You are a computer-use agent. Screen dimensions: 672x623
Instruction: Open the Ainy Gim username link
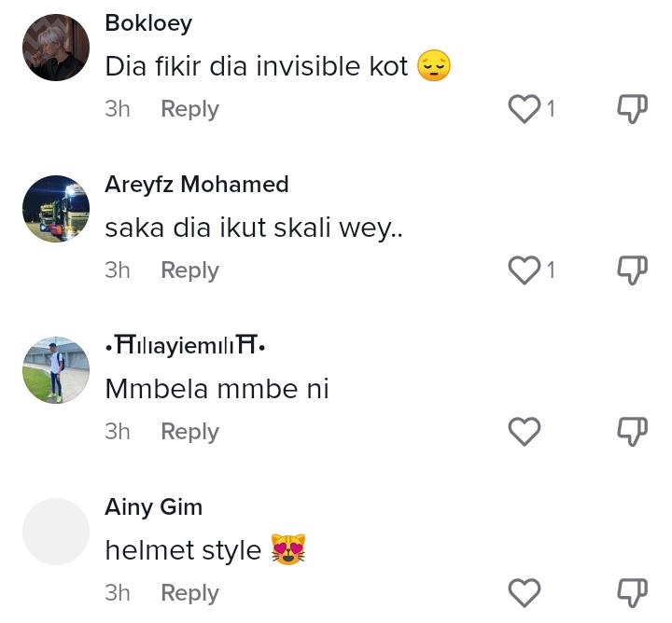154,507
